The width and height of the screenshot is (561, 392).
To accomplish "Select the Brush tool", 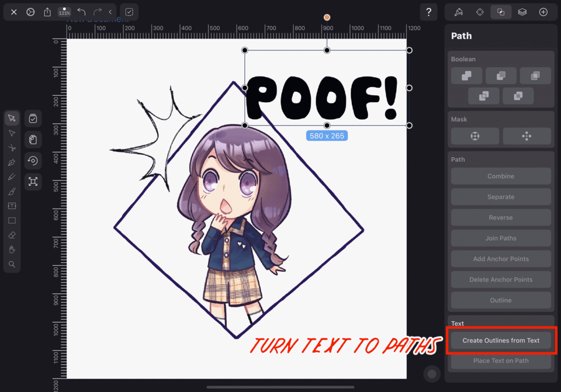I will (12, 192).
